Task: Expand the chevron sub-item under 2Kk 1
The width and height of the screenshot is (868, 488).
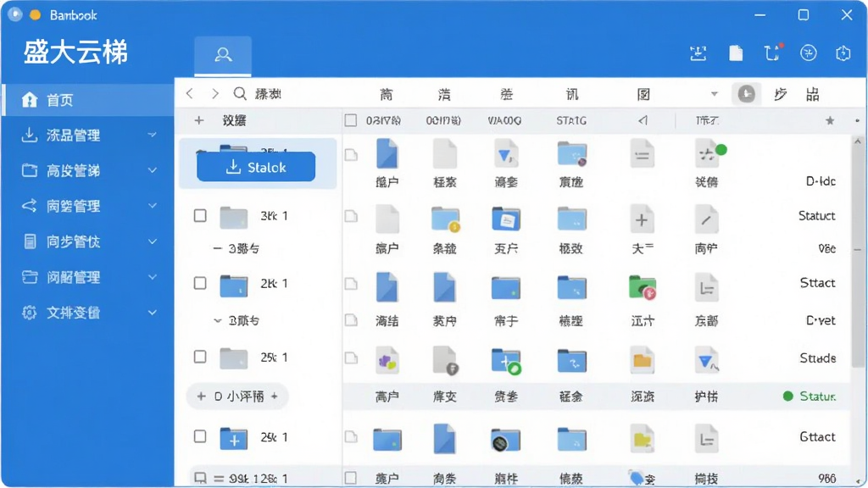Action: 218,320
